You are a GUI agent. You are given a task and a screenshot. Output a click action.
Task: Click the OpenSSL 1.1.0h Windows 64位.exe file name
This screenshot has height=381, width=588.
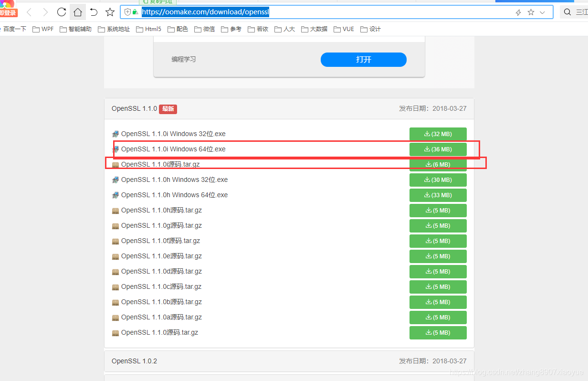175,195
